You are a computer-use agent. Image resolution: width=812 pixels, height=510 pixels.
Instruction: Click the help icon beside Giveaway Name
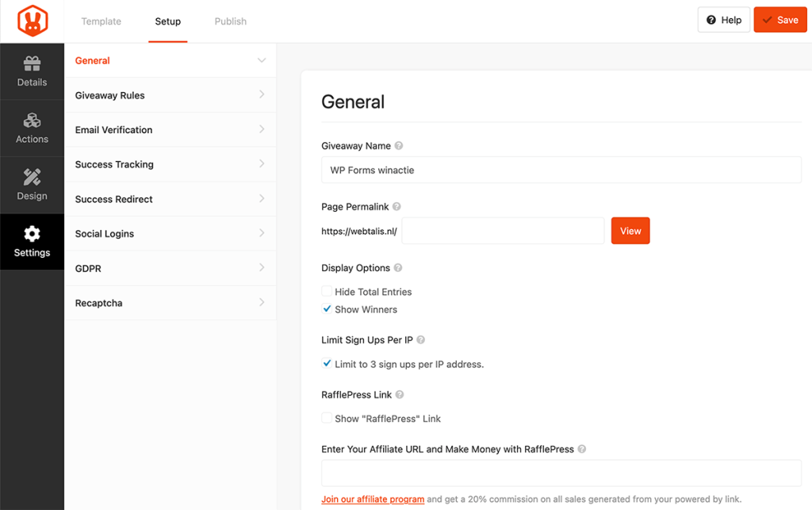(399, 146)
